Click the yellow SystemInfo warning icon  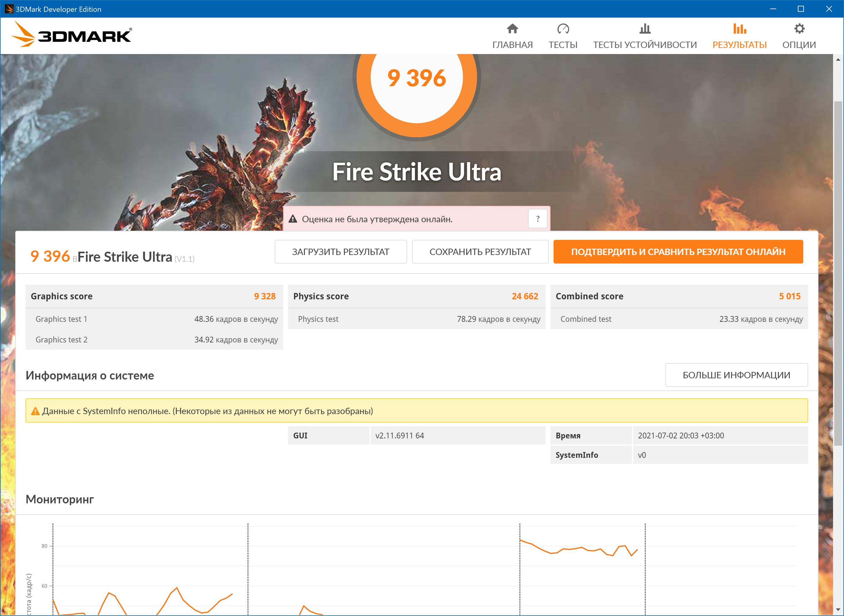(35, 411)
